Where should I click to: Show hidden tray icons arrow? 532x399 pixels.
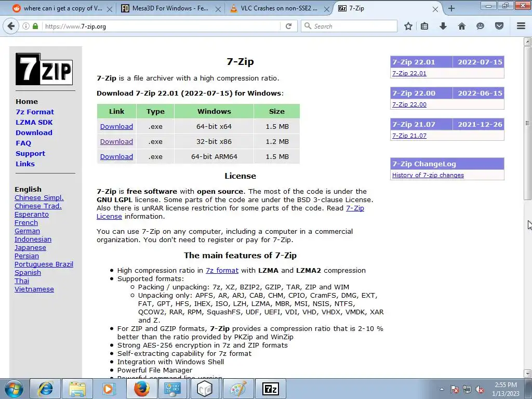point(442,389)
